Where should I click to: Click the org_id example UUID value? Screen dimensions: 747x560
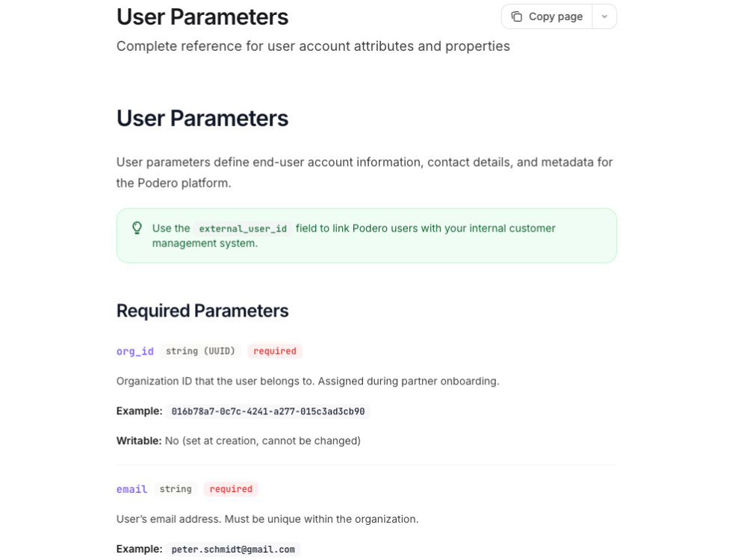pos(268,411)
